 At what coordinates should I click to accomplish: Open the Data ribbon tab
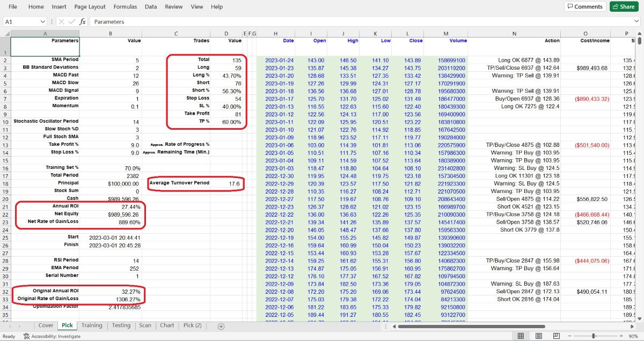click(151, 6)
